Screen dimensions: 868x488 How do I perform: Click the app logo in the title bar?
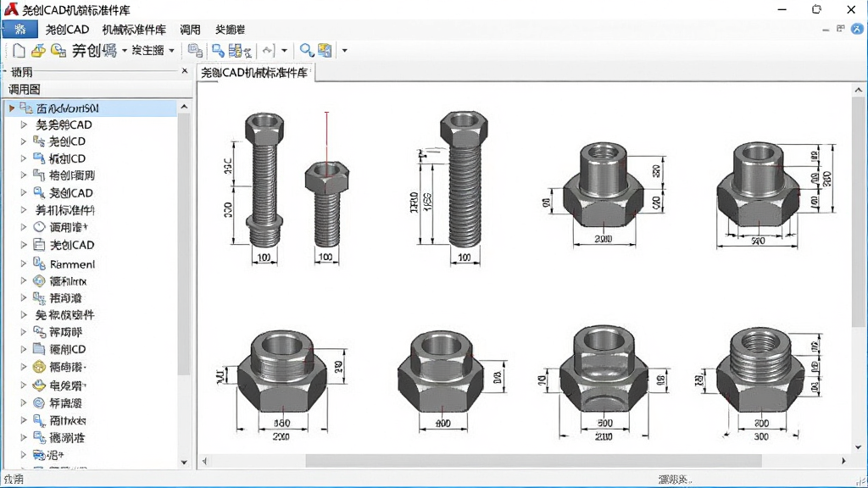(x=11, y=8)
